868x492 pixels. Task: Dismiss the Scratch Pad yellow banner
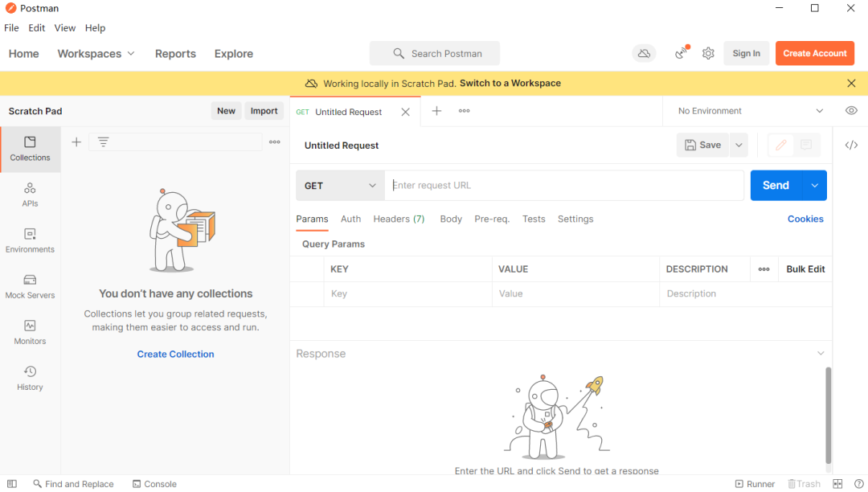pos(851,83)
